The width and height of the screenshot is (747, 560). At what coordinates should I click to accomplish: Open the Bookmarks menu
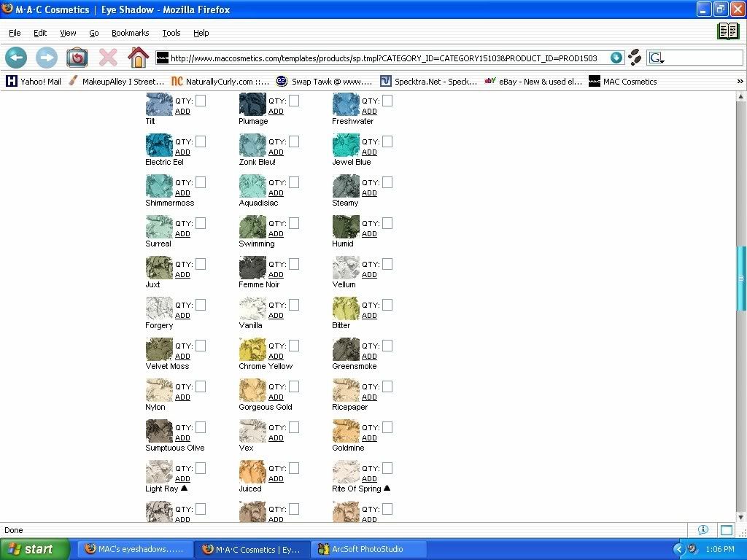click(x=130, y=33)
